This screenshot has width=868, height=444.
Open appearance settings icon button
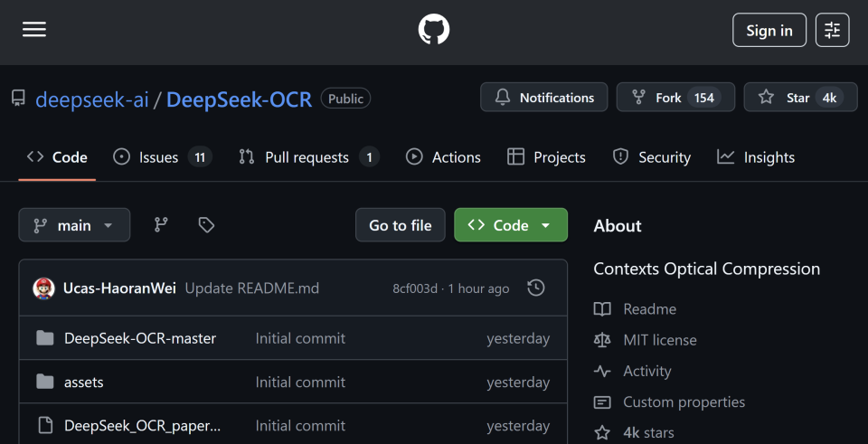point(832,30)
